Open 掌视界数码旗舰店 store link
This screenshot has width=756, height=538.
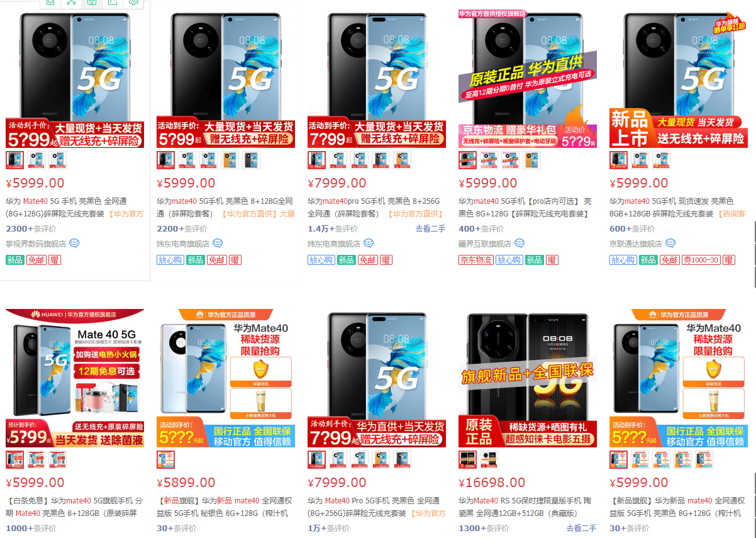pos(36,244)
